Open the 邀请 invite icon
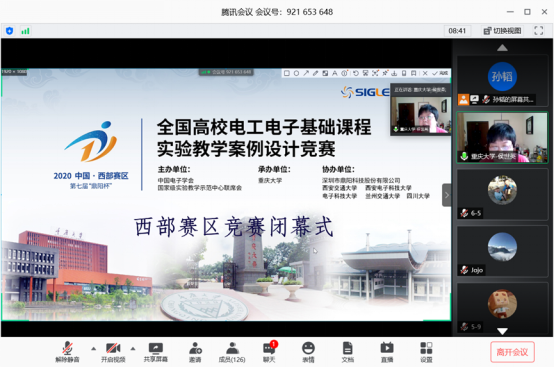The height and width of the screenshot is (367, 554). point(195,348)
